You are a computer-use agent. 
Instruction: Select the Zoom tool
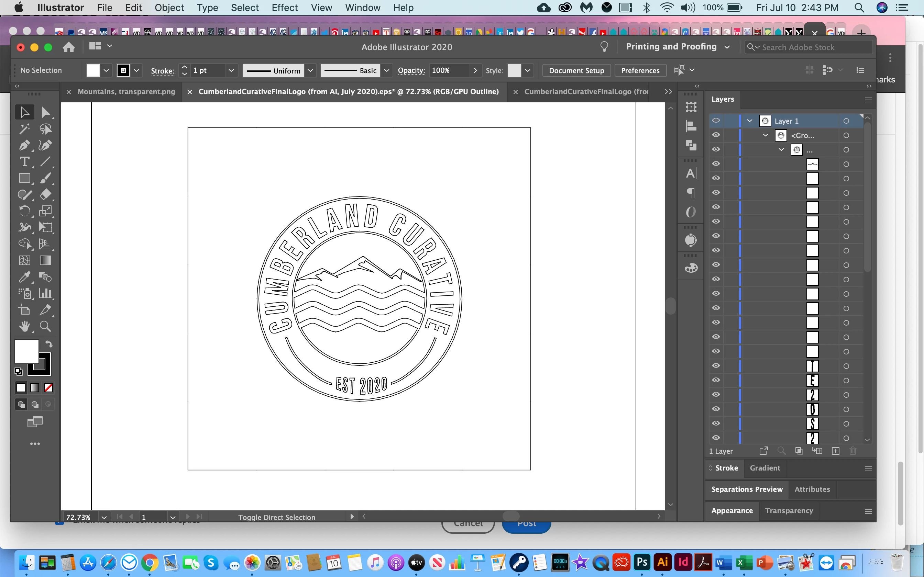(x=45, y=326)
